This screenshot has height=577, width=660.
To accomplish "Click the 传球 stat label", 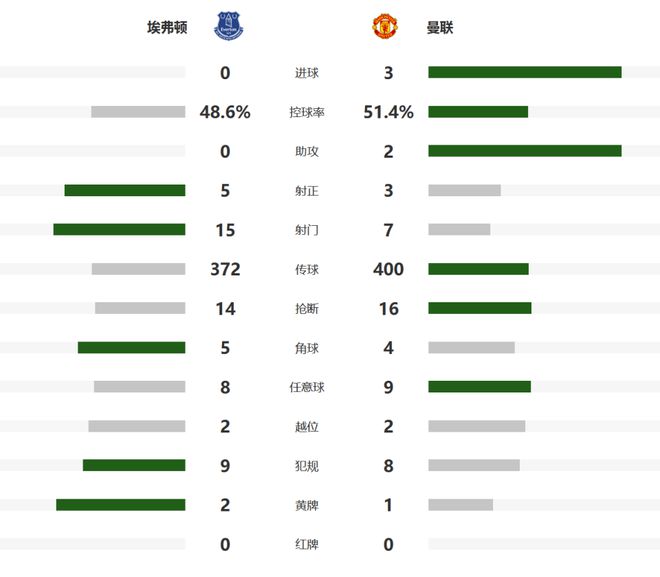I will point(307,269).
